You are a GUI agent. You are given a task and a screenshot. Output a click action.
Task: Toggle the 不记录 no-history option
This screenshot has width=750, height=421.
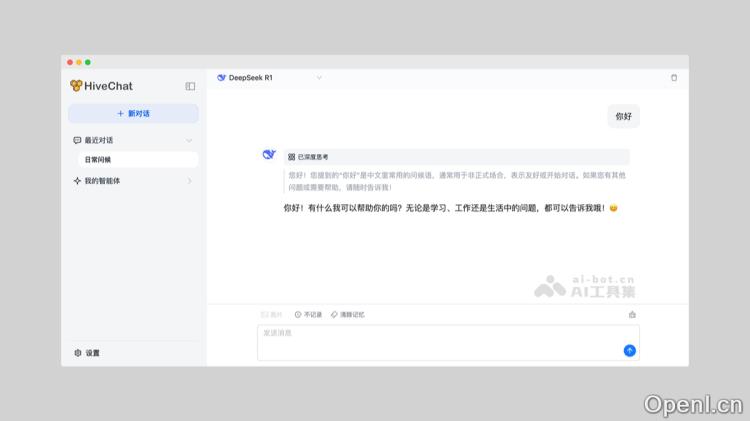click(308, 314)
